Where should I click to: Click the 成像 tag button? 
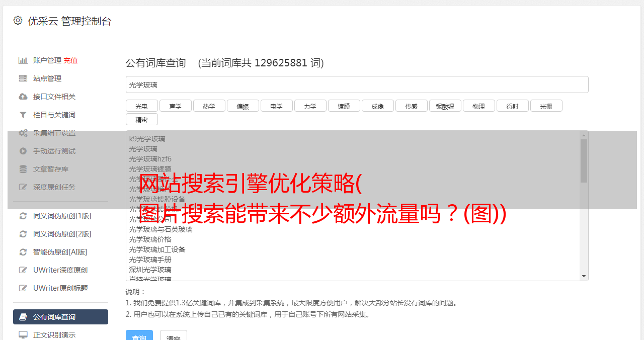pos(377,106)
